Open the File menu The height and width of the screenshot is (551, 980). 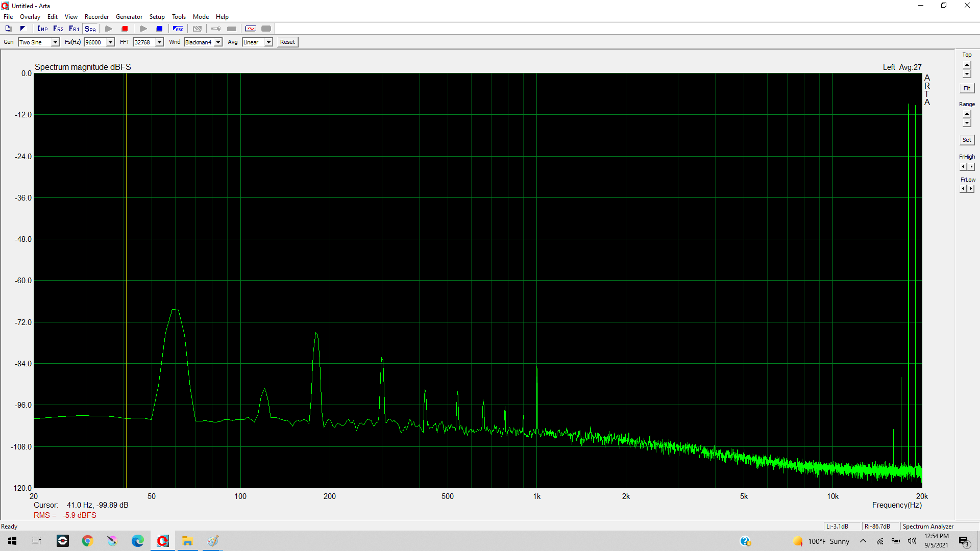[x=8, y=17]
